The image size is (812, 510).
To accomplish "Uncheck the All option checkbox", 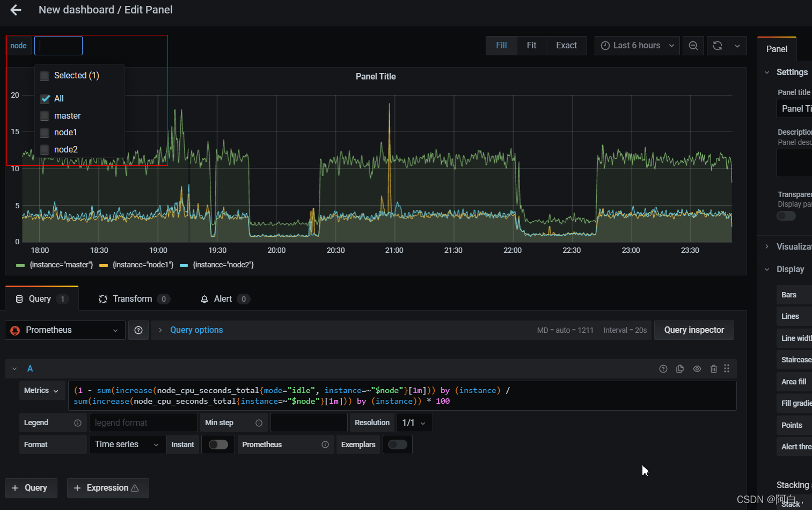I will click(45, 99).
